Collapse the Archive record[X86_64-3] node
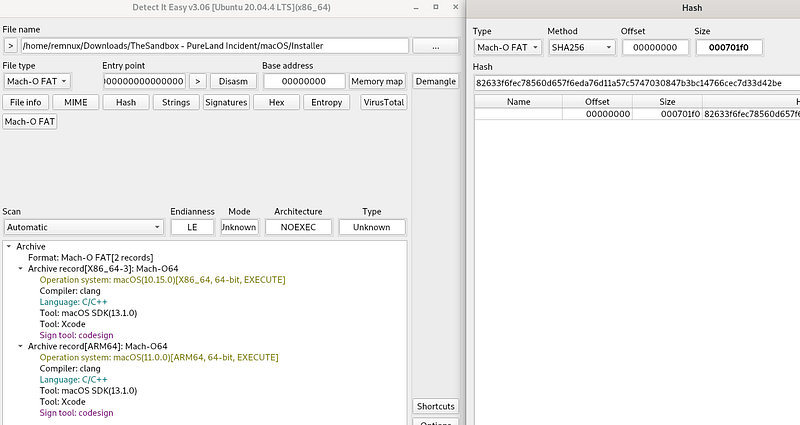The image size is (800, 425). click(x=20, y=268)
